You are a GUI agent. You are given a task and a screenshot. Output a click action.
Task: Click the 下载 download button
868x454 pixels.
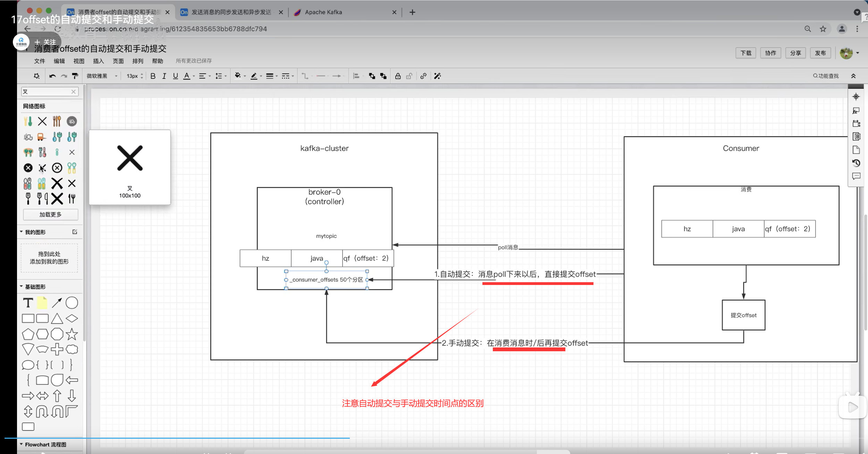pos(745,53)
